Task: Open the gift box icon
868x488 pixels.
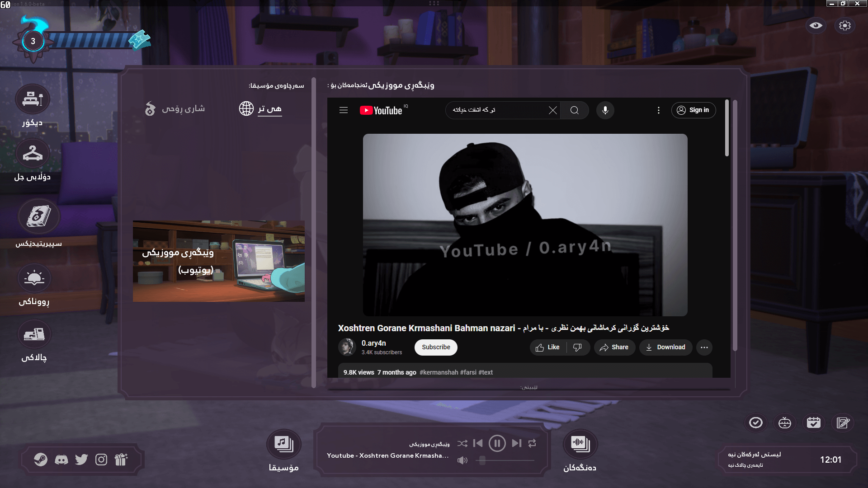Action: coord(121,460)
